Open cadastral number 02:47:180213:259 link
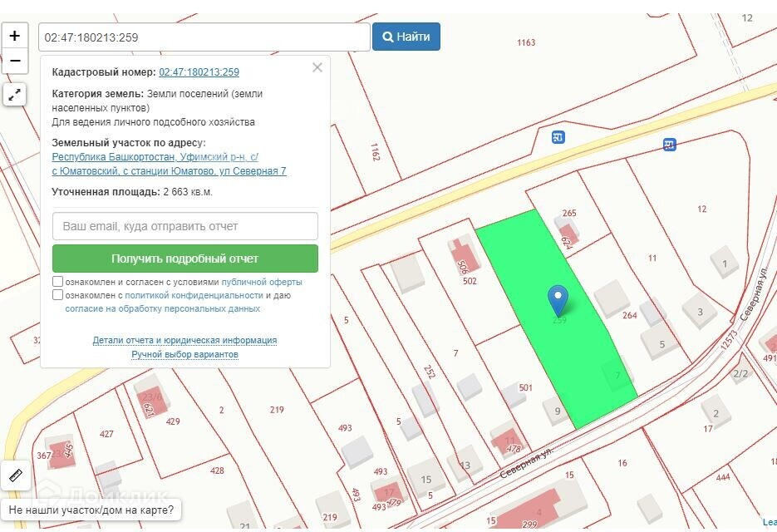The image size is (777, 532). pyautogui.click(x=199, y=71)
